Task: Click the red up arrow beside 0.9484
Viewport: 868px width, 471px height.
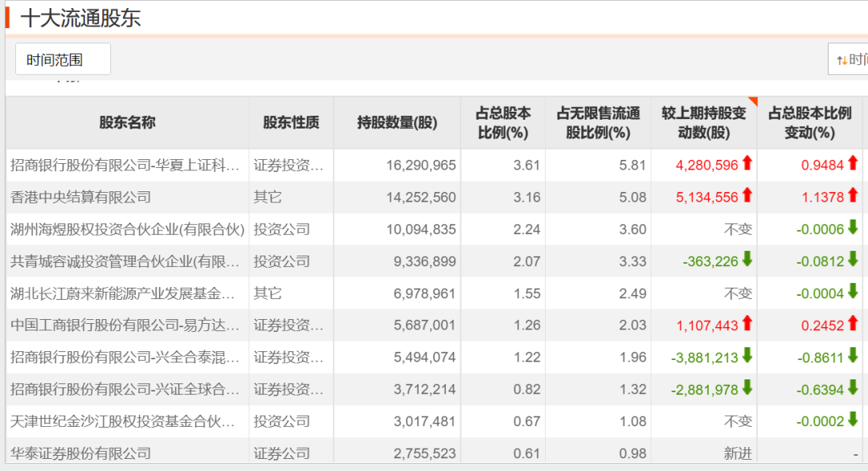Action: point(853,163)
